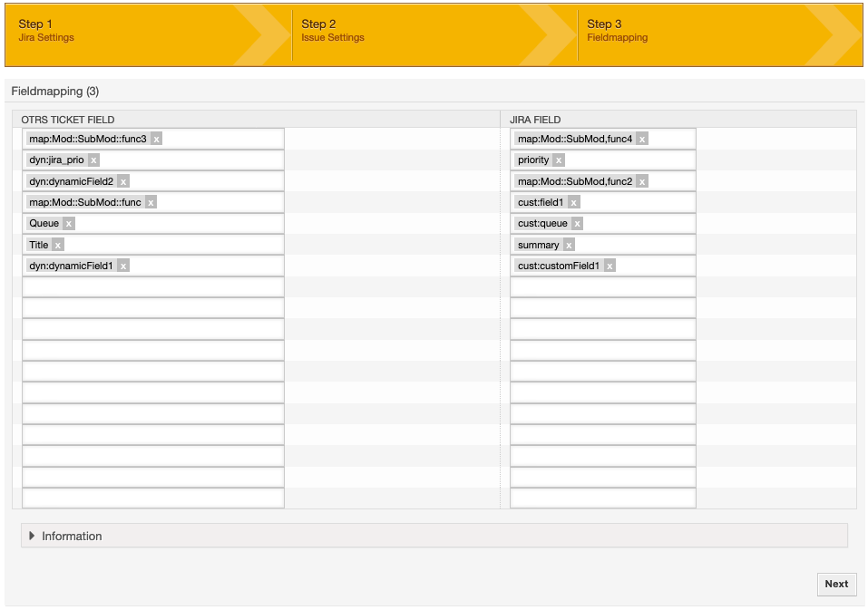Viewport: 868px width, 610px height.
Task: Remove the map:Mod::SubMod,func4 Jira tag
Action: (642, 140)
